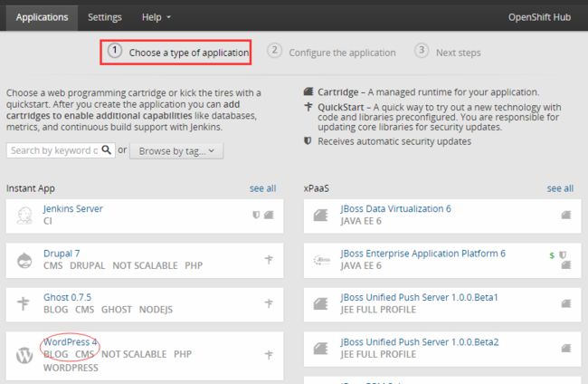Image resolution: width=588 pixels, height=384 pixels.
Task: Click the cartridge icon on Jenkins Server row
Action: click(x=269, y=215)
